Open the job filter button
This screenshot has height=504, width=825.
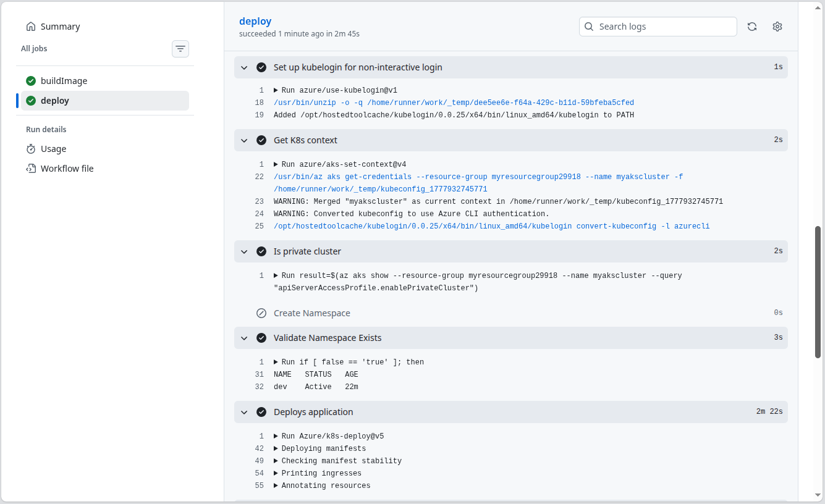(180, 49)
